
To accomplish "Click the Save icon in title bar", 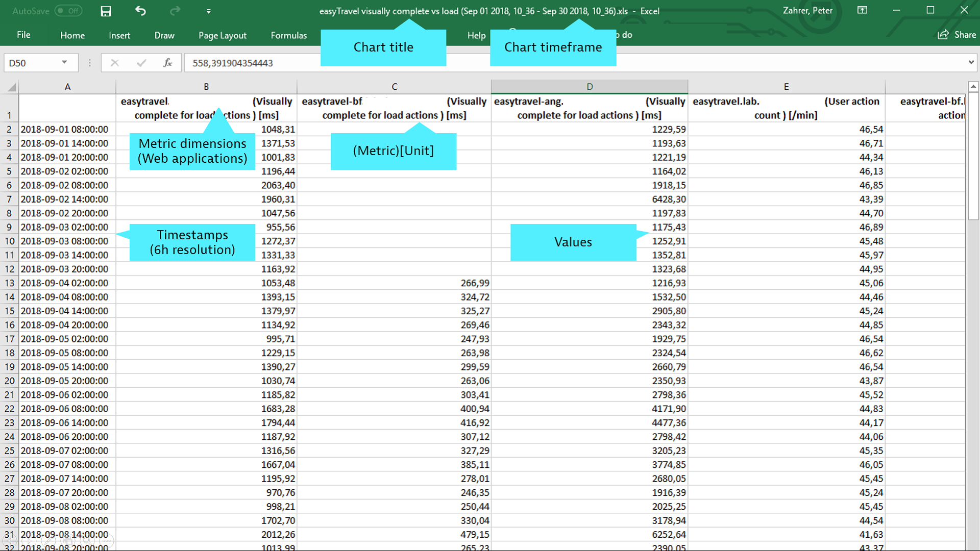I will point(106,11).
